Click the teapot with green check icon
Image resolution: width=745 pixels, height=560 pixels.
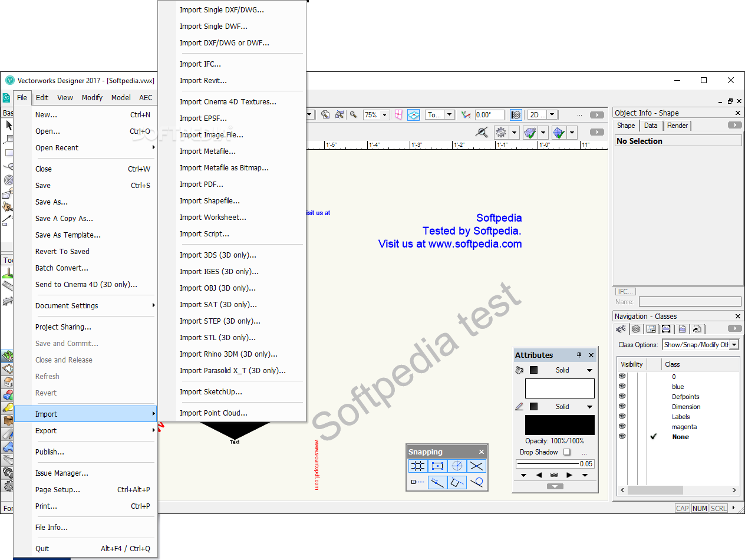530,133
